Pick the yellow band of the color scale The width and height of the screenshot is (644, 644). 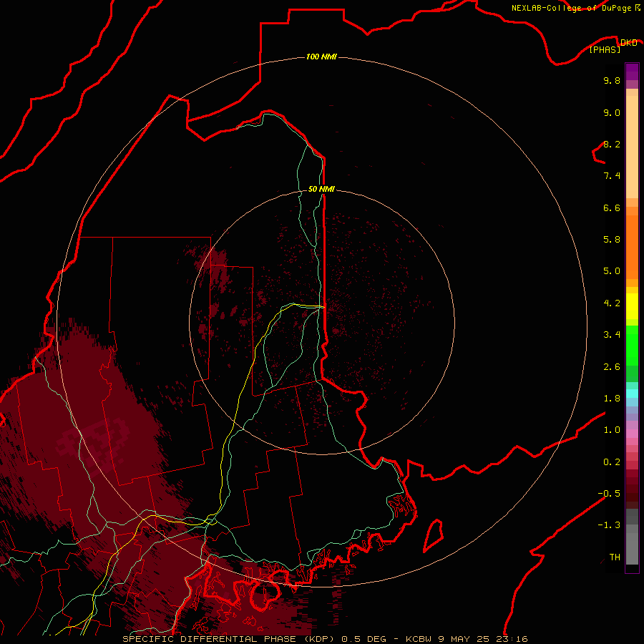click(x=632, y=306)
